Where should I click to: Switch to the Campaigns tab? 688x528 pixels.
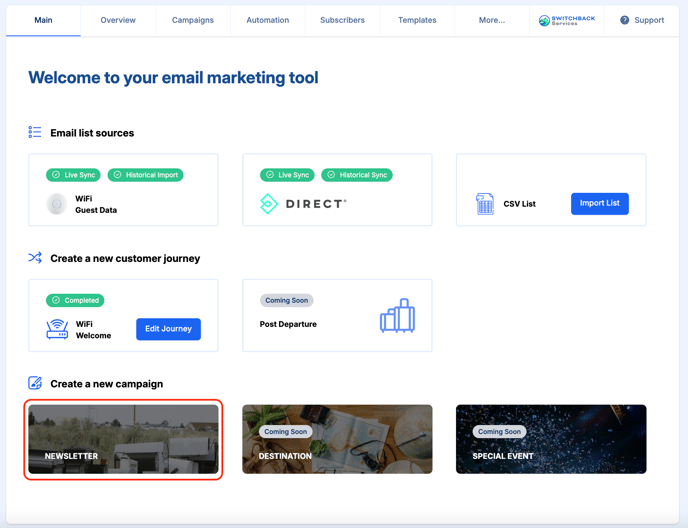click(193, 20)
